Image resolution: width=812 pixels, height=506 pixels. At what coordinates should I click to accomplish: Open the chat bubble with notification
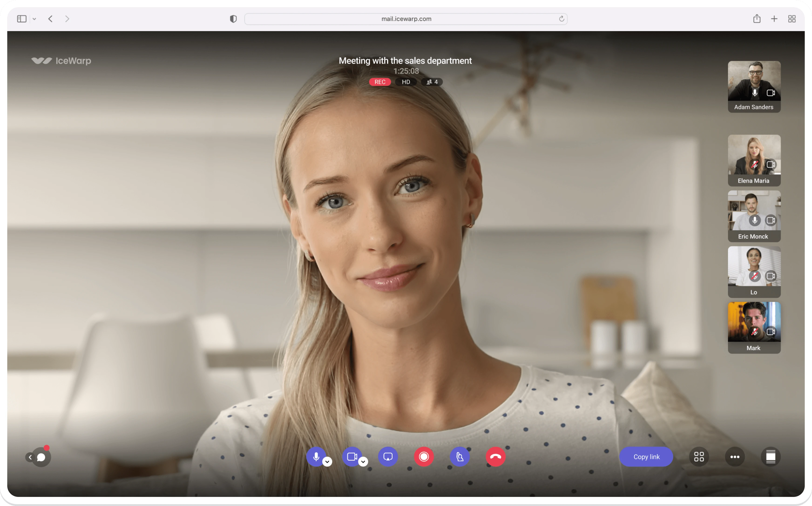(41, 457)
